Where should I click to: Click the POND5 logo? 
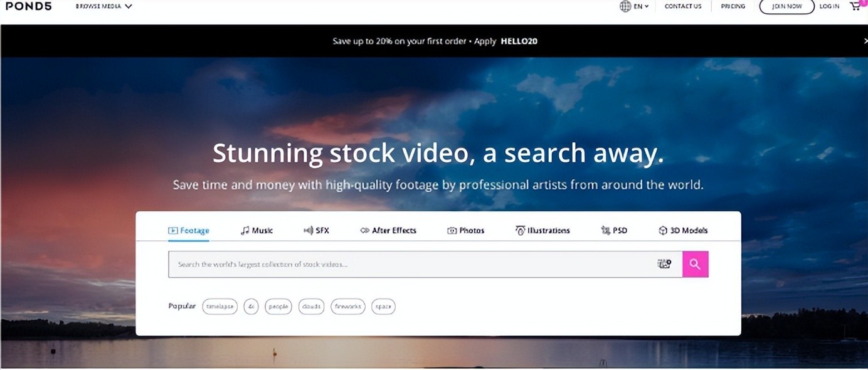(x=28, y=6)
